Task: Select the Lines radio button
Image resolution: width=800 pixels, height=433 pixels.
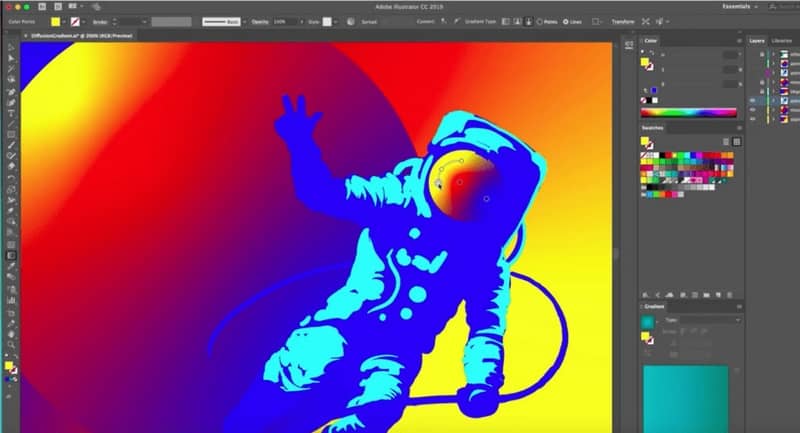Action: pos(566,22)
